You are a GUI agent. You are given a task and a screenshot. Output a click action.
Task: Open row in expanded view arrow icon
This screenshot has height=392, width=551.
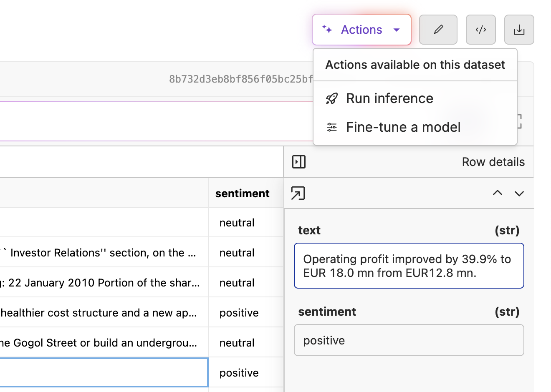(x=298, y=193)
